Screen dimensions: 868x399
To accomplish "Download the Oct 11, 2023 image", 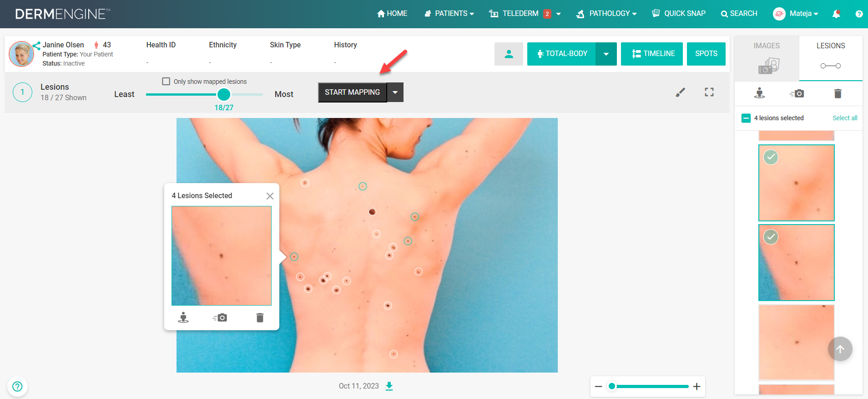I will point(389,386).
